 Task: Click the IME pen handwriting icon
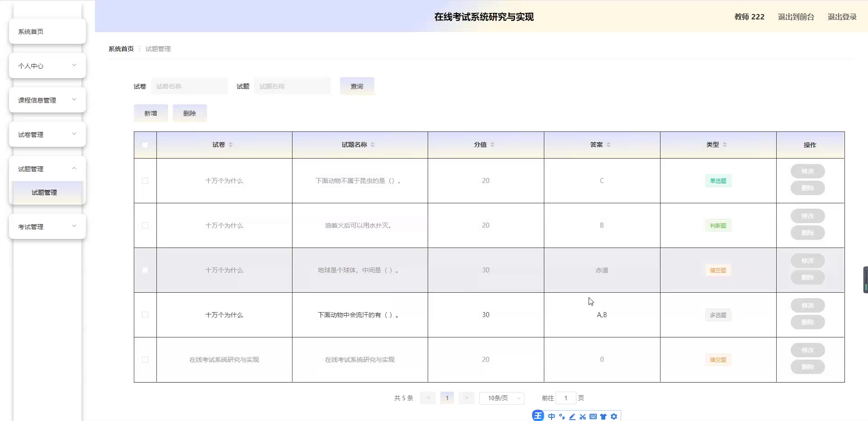[572, 416]
